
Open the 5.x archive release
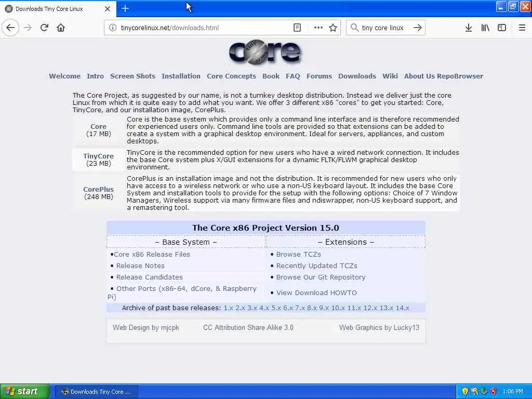pos(276,308)
